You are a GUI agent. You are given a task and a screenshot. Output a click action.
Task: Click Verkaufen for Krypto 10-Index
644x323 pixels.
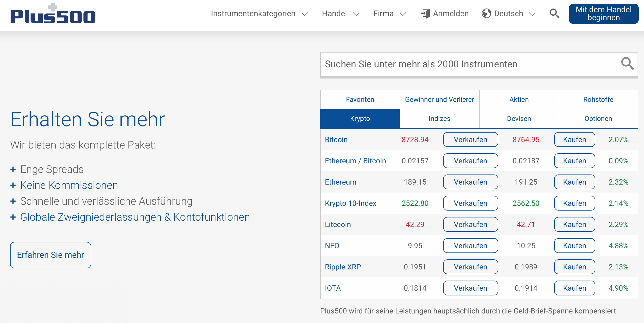[470, 203]
